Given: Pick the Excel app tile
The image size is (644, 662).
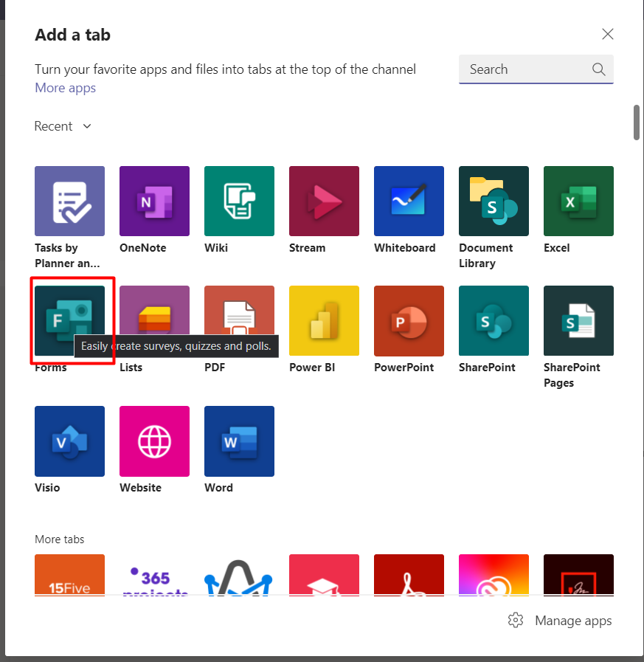Looking at the screenshot, I should pyautogui.click(x=578, y=201).
